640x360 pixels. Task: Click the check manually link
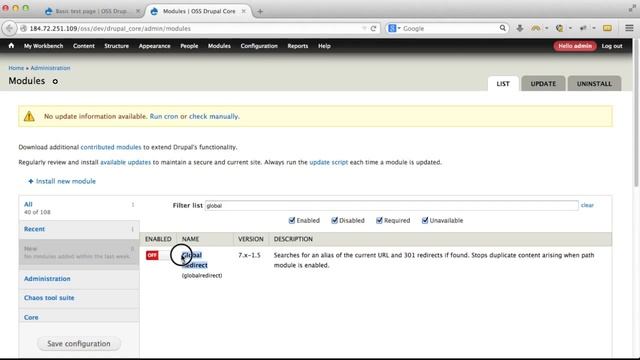tap(213, 116)
